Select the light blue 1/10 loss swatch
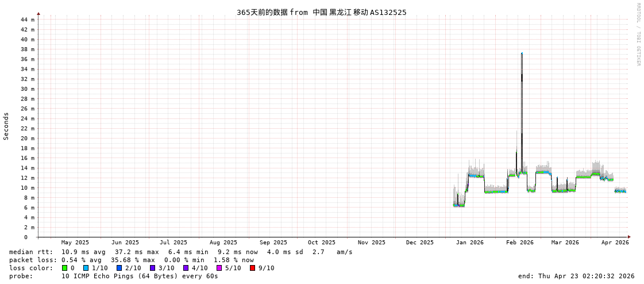The width and height of the screenshot is (644, 284). click(86, 268)
